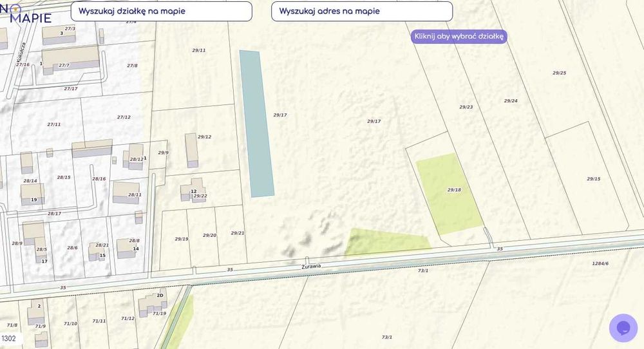Select parcel 29/25

point(559,73)
